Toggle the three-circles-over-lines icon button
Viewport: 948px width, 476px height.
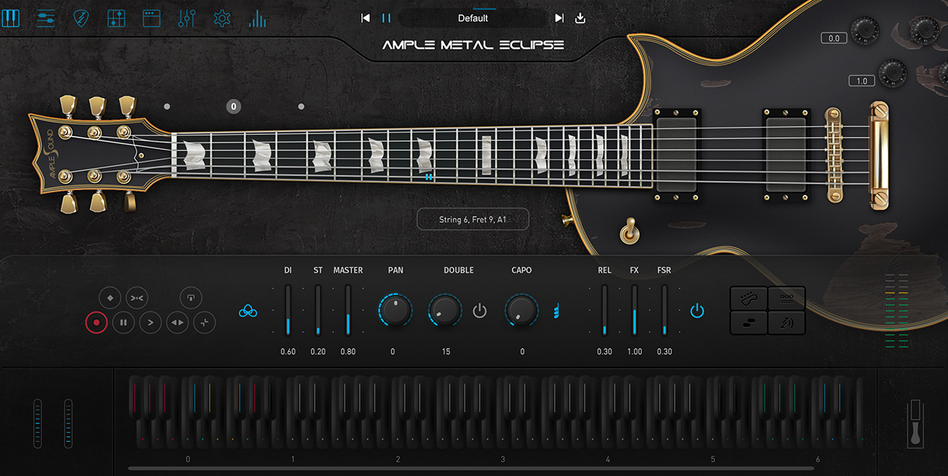[787, 299]
